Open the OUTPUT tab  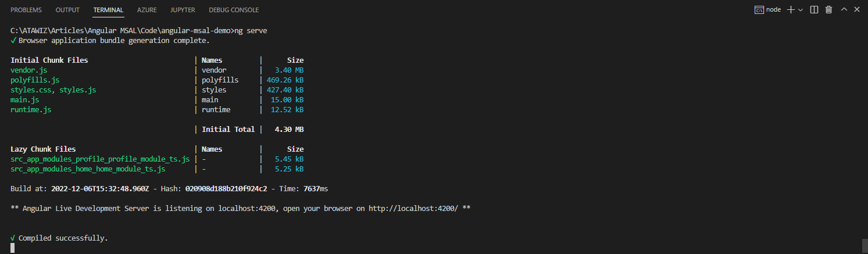67,10
